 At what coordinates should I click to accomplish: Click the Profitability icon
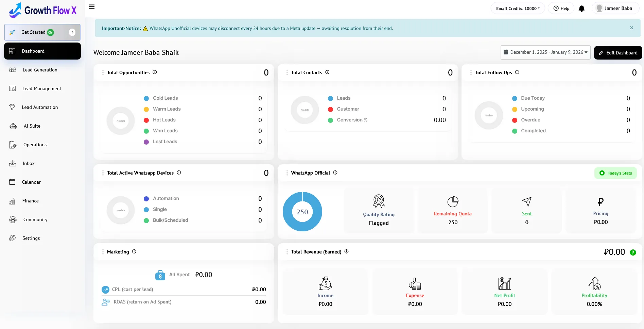click(594, 283)
